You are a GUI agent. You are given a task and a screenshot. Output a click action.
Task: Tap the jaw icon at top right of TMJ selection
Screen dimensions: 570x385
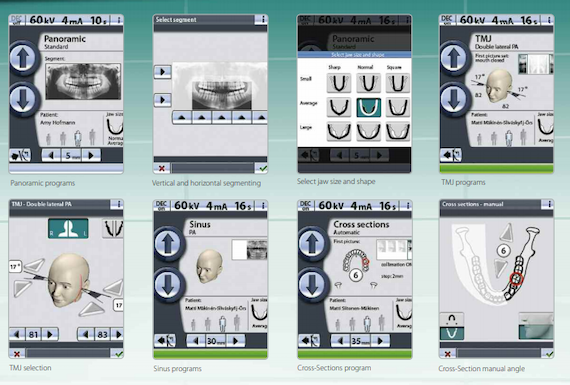113,228
